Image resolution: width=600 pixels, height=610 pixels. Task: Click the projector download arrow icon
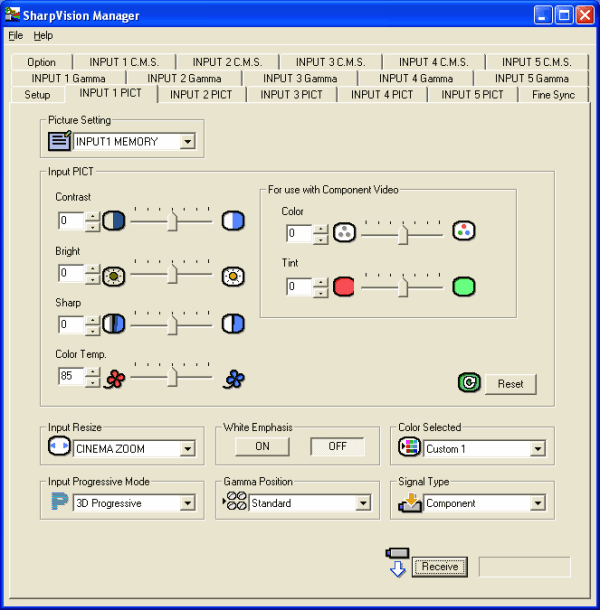click(x=397, y=563)
